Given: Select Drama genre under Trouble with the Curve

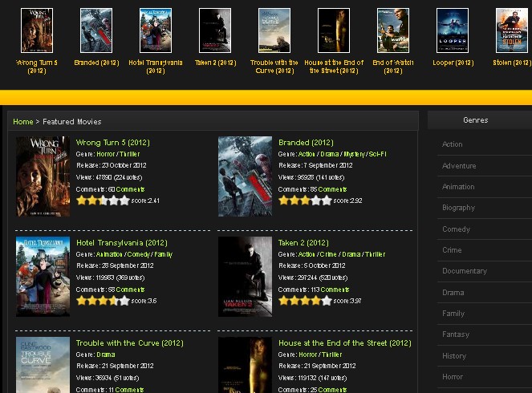Looking at the screenshot, I should [106, 355].
